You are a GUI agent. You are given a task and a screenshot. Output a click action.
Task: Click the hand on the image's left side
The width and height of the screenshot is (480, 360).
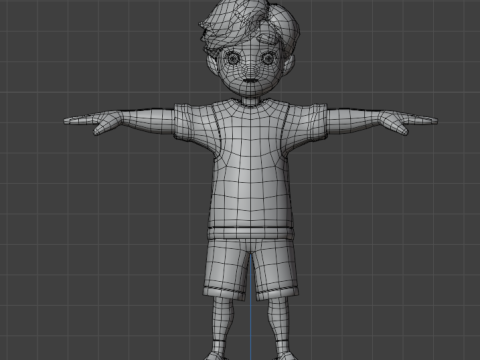coord(93,122)
